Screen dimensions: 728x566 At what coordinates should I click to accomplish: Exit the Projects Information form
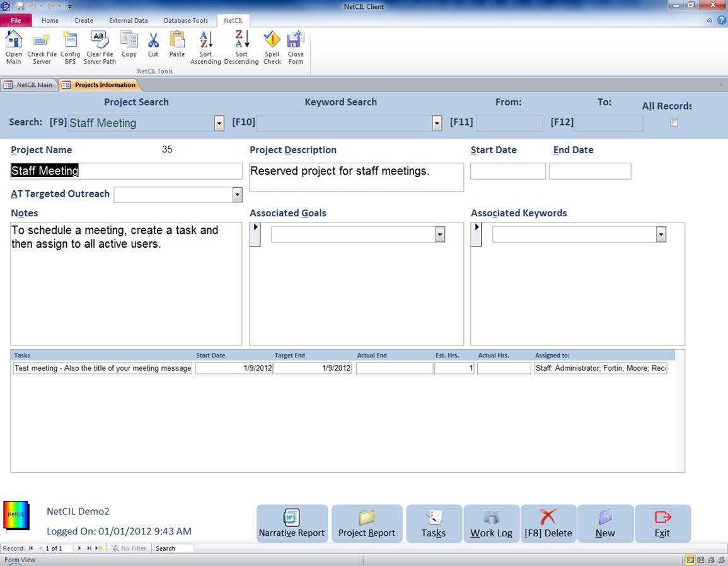coord(662,523)
